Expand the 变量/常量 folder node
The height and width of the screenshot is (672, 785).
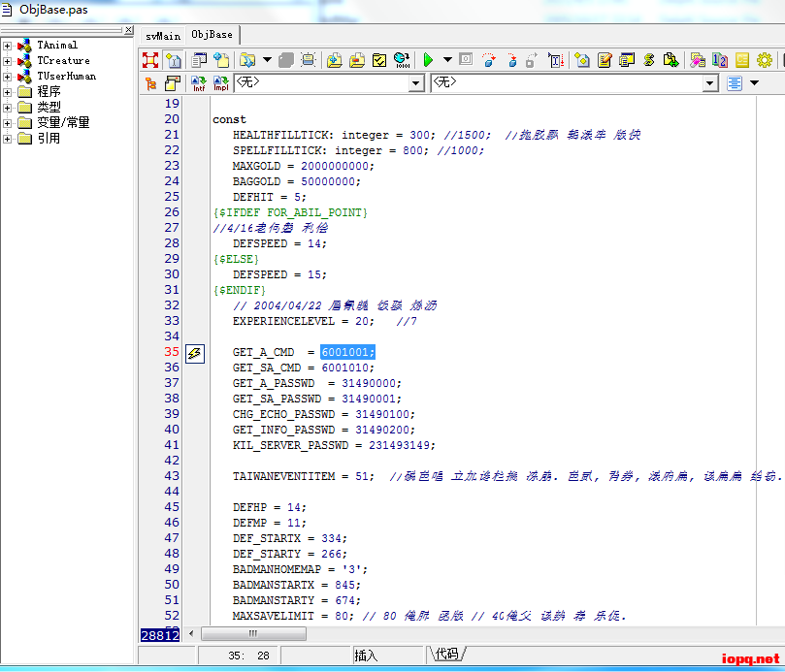[x=8, y=123]
